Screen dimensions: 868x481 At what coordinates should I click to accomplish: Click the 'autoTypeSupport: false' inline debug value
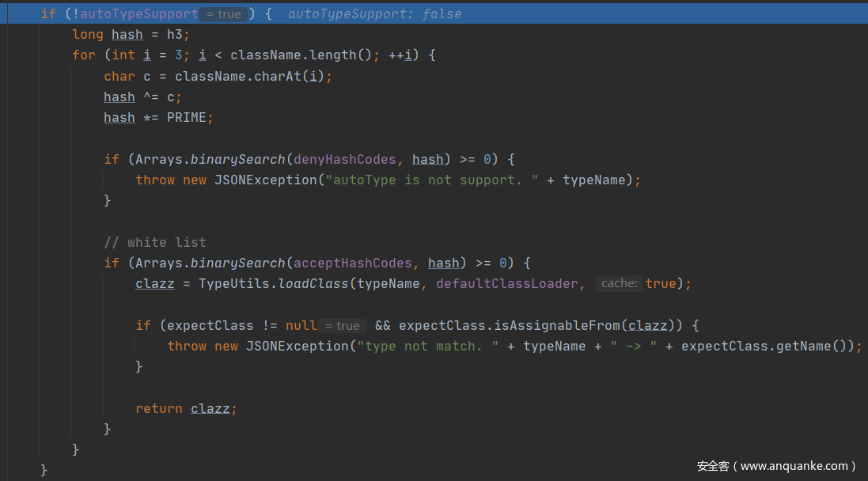coord(374,14)
